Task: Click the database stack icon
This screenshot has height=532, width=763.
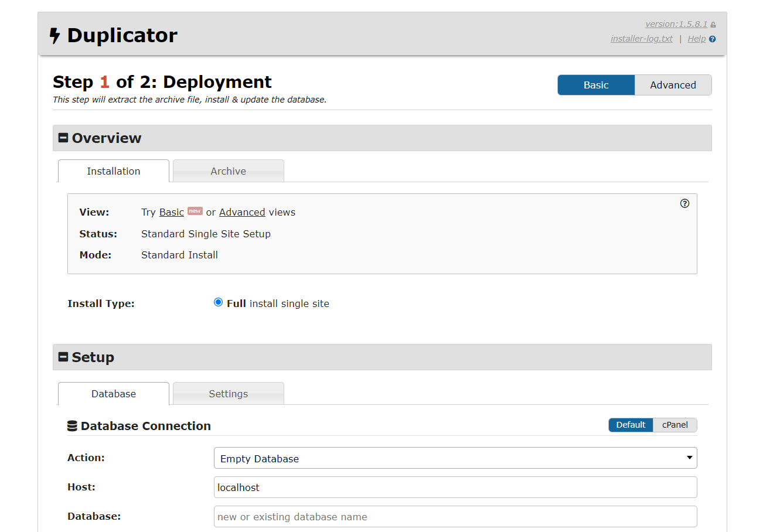Action: [72, 426]
